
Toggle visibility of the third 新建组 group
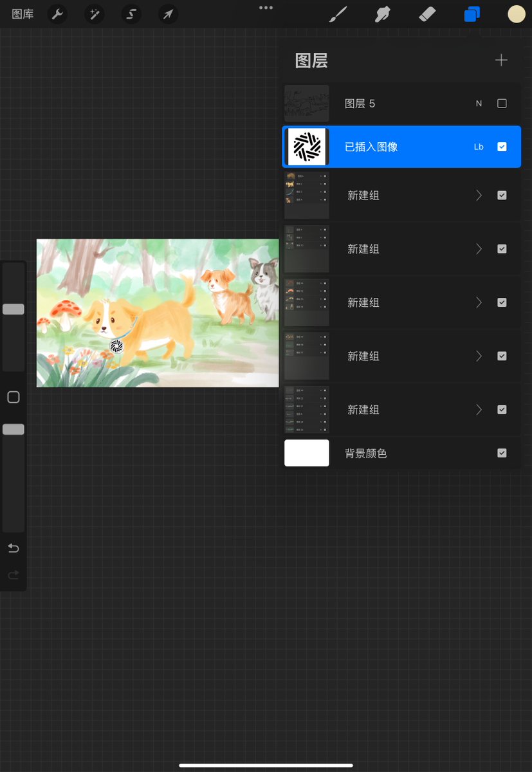(x=502, y=302)
